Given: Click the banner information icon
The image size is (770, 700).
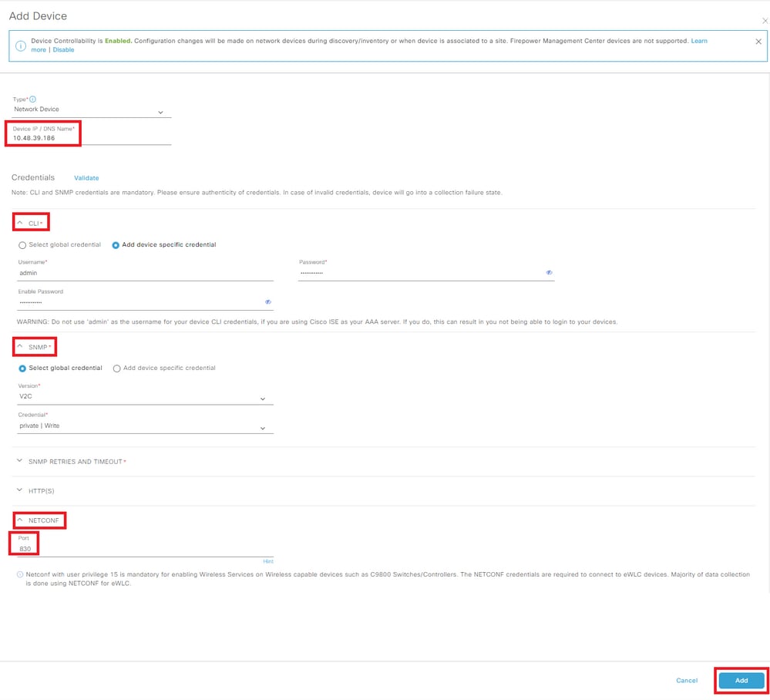Looking at the screenshot, I should (x=21, y=45).
